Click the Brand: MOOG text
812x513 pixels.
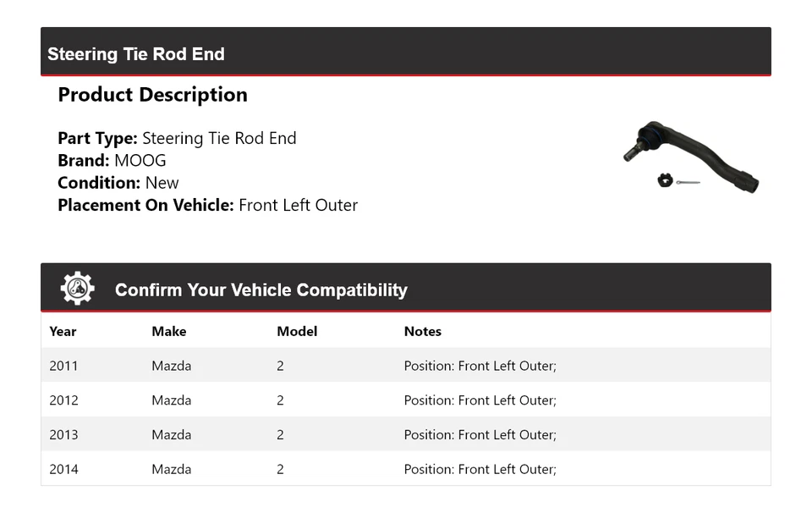[112, 161]
